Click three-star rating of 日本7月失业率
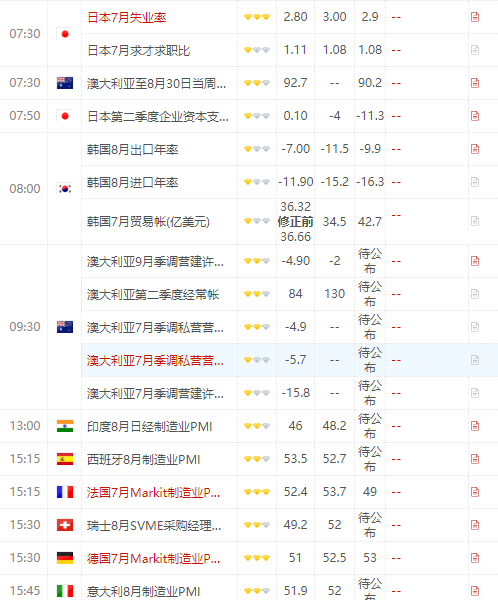 pos(257,17)
